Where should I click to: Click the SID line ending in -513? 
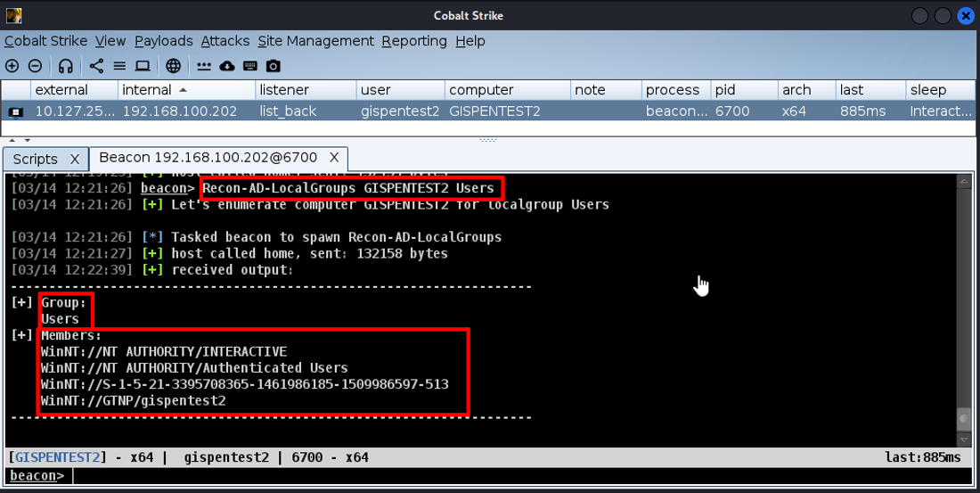(244, 384)
